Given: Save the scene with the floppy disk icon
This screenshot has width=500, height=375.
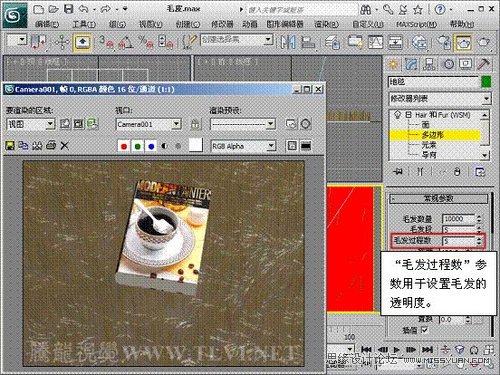Looking at the screenshot, I should click(x=69, y=9).
